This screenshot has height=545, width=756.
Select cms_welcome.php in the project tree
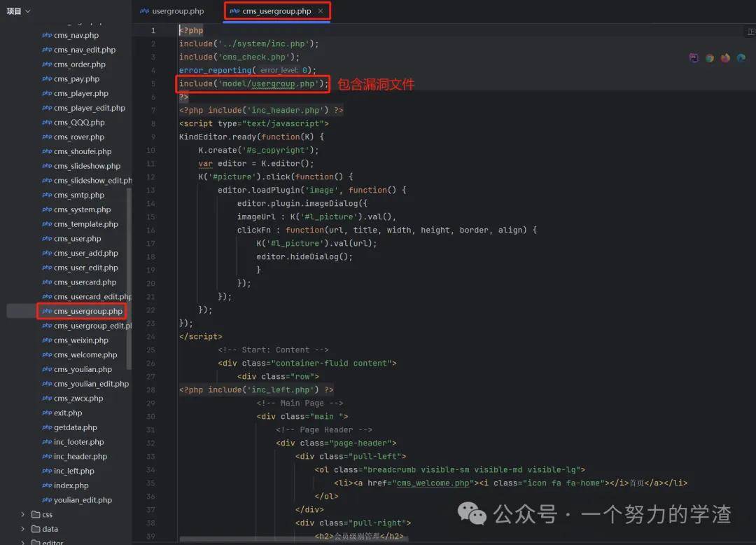coord(80,354)
